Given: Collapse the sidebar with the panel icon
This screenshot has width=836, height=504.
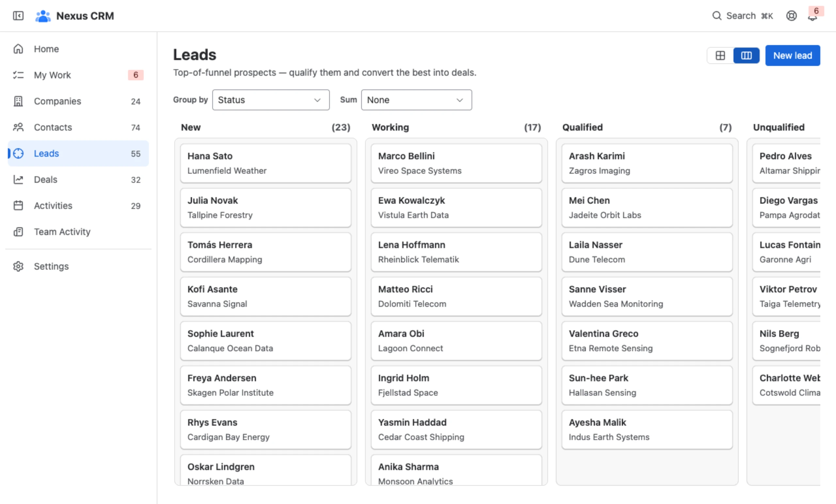Looking at the screenshot, I should (18, 16).
